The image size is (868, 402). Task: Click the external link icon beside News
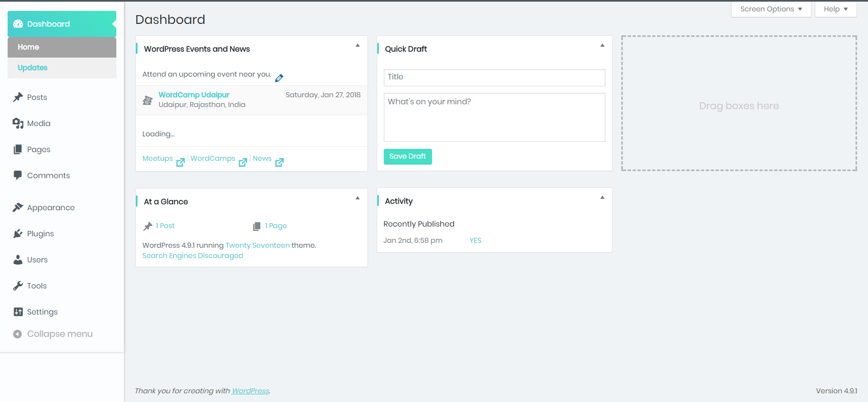pyautogui.click(x=279, y=162)
